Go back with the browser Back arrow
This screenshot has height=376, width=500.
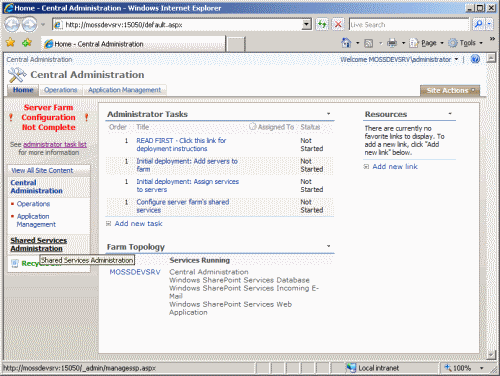[x=12, y=24]
